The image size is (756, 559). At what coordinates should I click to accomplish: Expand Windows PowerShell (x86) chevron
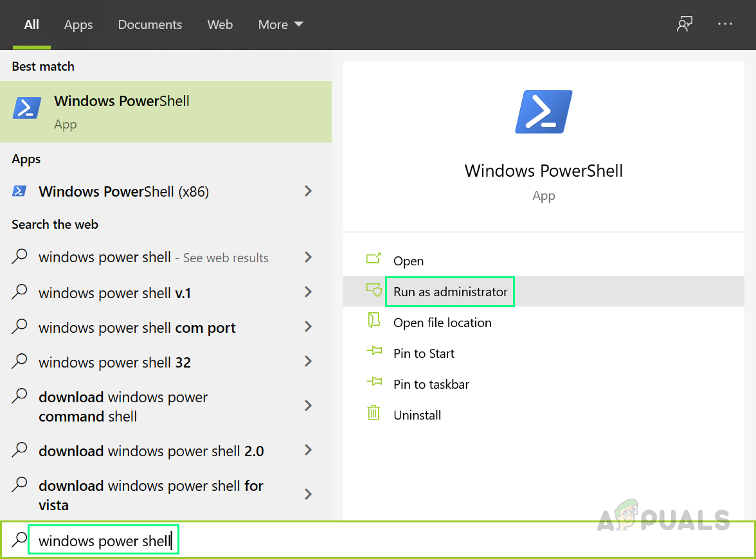tap(309, 191)
